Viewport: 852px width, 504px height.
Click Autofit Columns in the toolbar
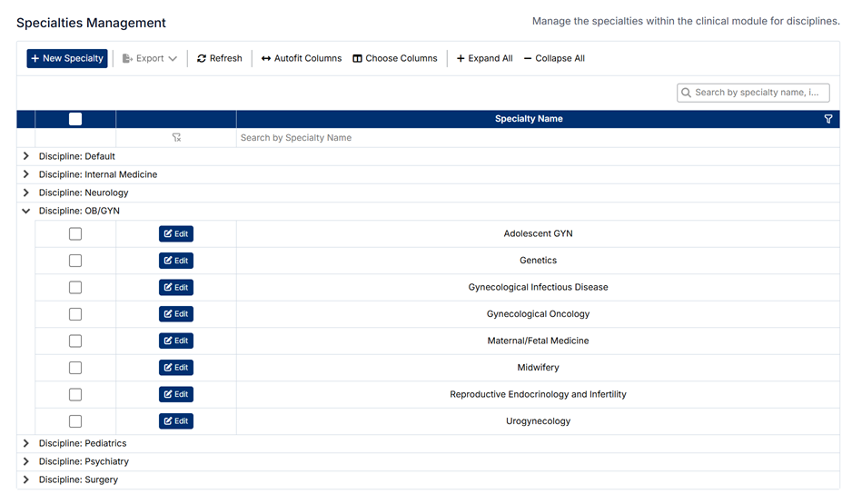coord(302,58)
